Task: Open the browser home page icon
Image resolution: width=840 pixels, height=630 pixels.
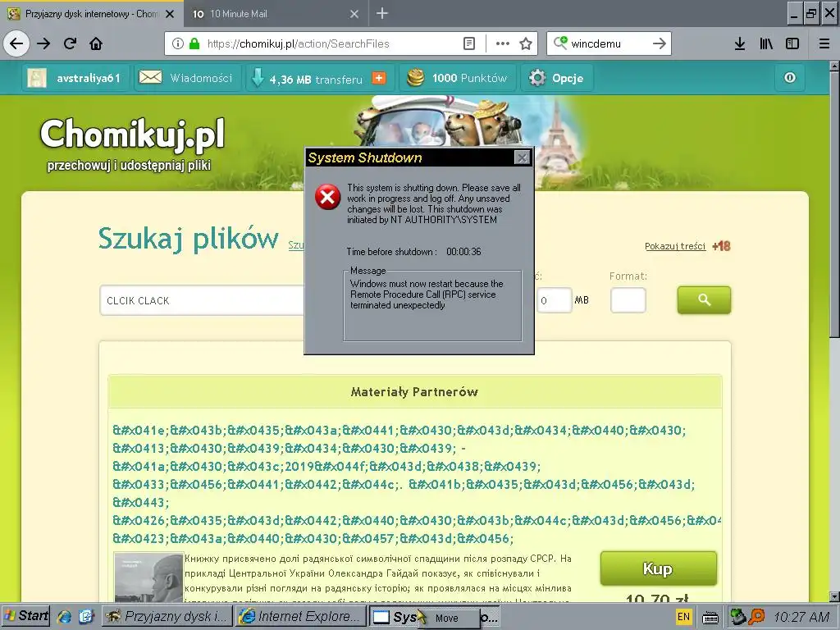Action: coord(96,43)
